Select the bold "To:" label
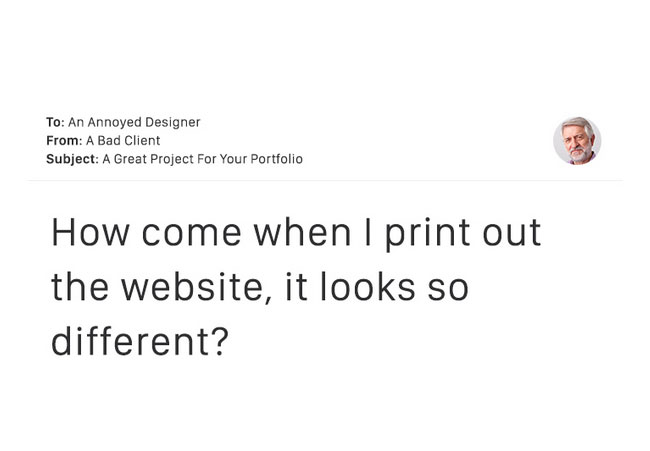 tap(56, 122)
